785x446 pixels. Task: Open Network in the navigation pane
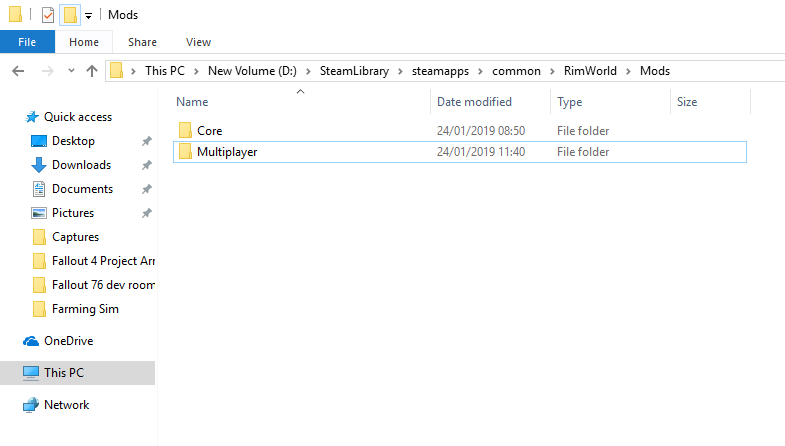coord(66,405)
